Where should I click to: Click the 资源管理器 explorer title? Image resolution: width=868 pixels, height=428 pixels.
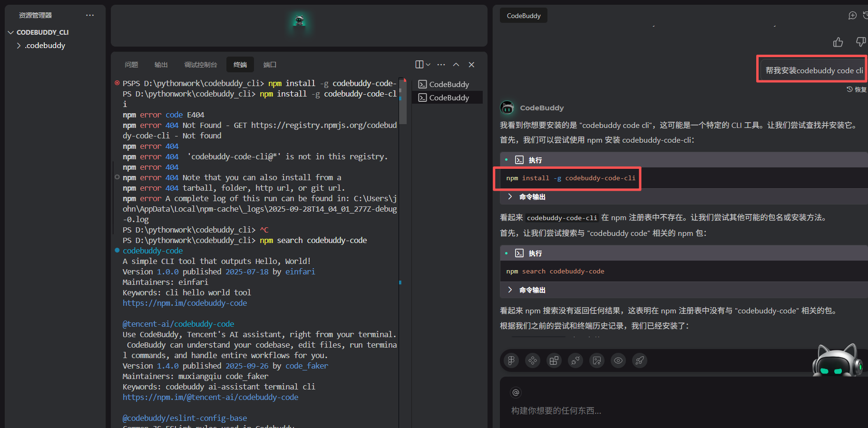35,15
